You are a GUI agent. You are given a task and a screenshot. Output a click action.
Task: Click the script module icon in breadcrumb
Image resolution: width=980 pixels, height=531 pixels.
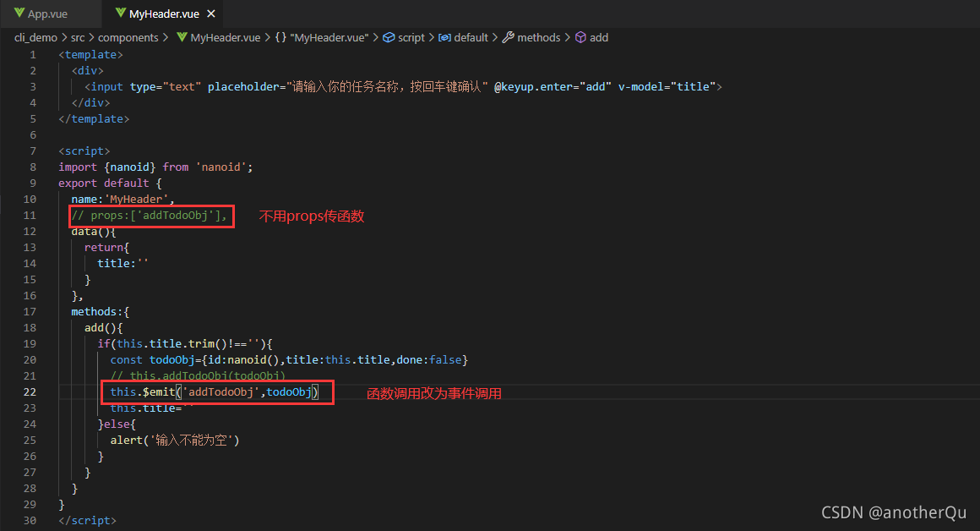coord(389,37)
